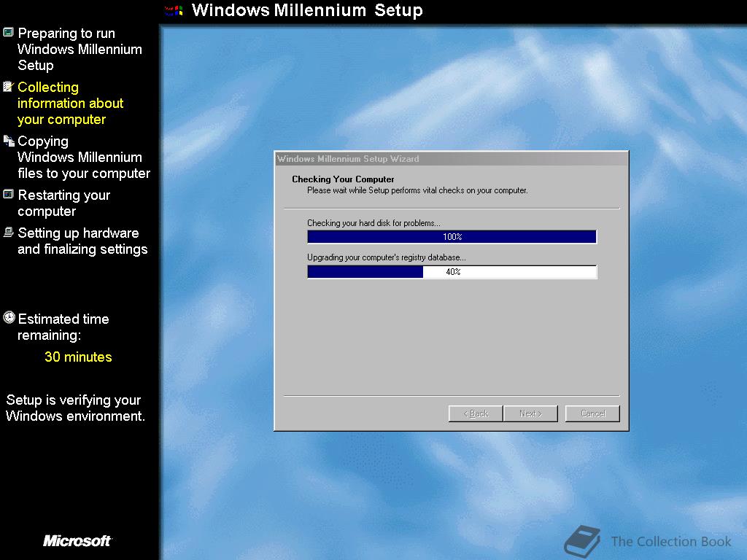Select the Preparing to run Setup step icon
The image size is (747, 560).
tap(9, 31)
